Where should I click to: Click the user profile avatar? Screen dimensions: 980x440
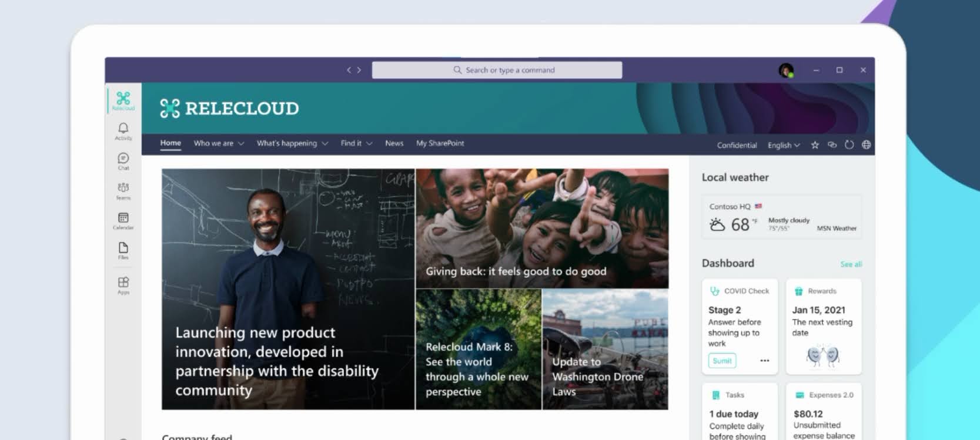pyautogui.click(x=786, y=70)
